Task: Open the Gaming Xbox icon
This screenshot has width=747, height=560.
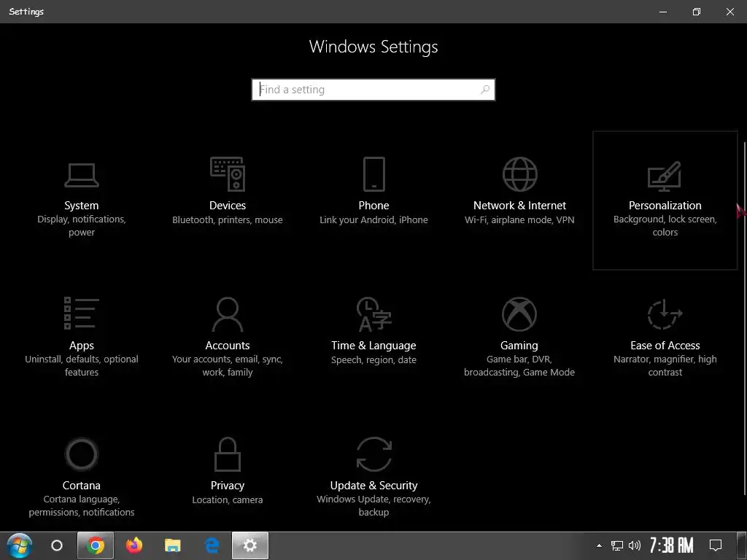Action: click(x=519, y=314)
